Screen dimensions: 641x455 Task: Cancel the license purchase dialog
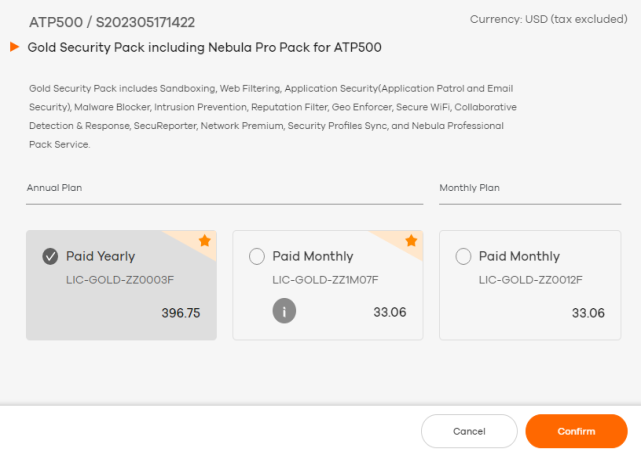click(469, 431)
